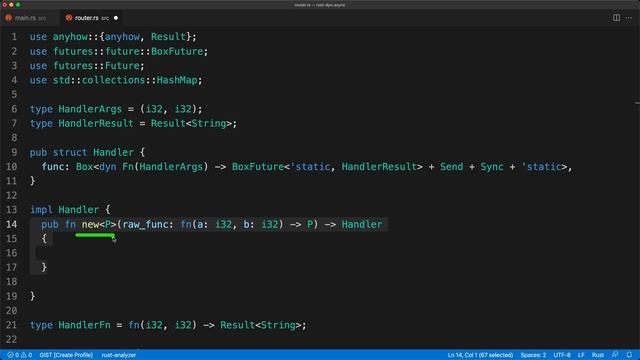
Task: Click line number 14 in gutter
Action: [x=11, y=224]
